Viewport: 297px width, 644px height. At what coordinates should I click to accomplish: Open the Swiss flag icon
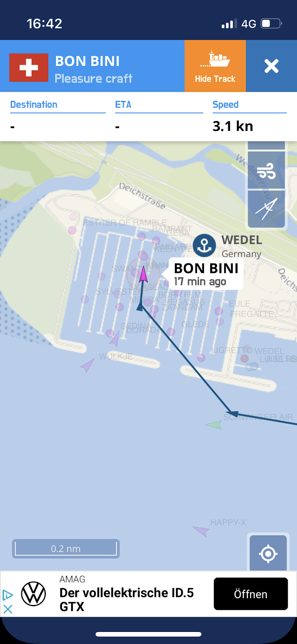coord(29,68)
